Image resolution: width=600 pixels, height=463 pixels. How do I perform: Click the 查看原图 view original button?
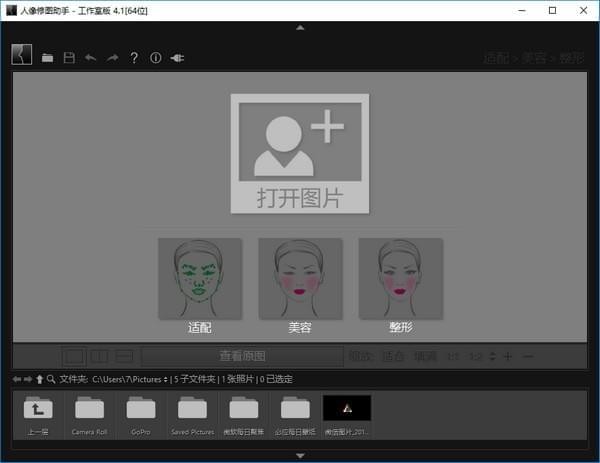(242, 356)
